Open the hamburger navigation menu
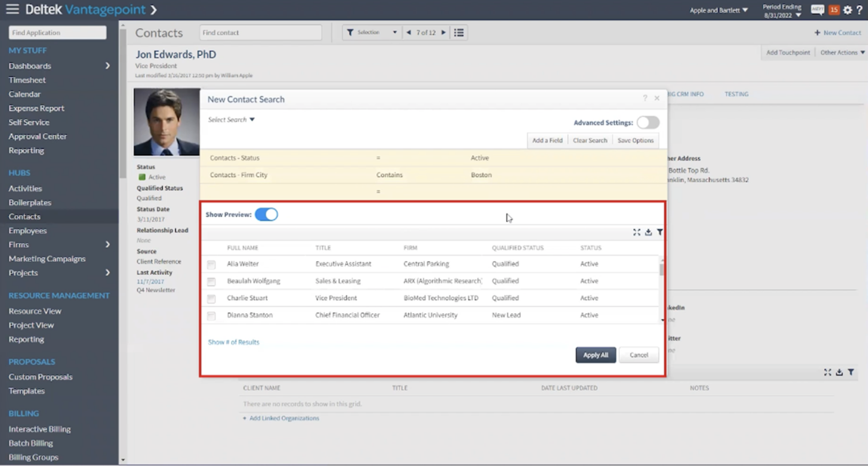Viewport: 868px width, 466px height. [12, 9]
